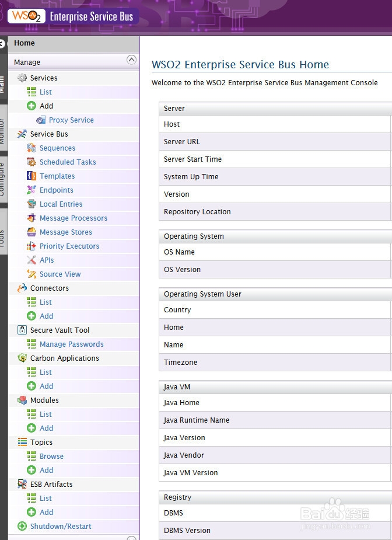Click the WSO2 logo in the header
The height and width of the screenshot is (540, 392).
(x=26, y=16)
